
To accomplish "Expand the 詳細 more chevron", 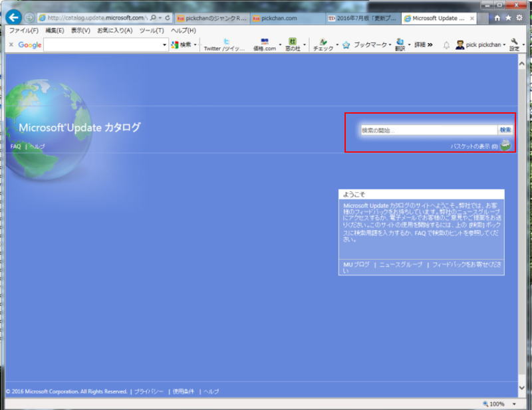I will (x=430, y=45).
